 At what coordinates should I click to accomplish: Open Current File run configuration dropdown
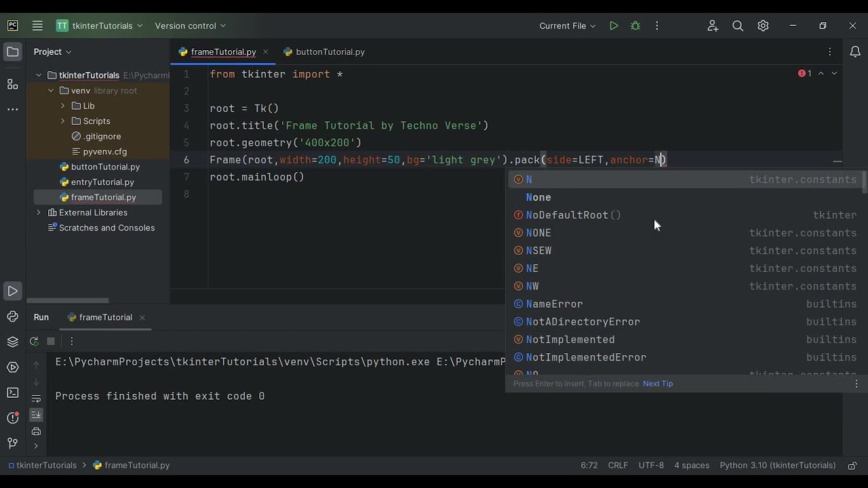pos(568,26)
